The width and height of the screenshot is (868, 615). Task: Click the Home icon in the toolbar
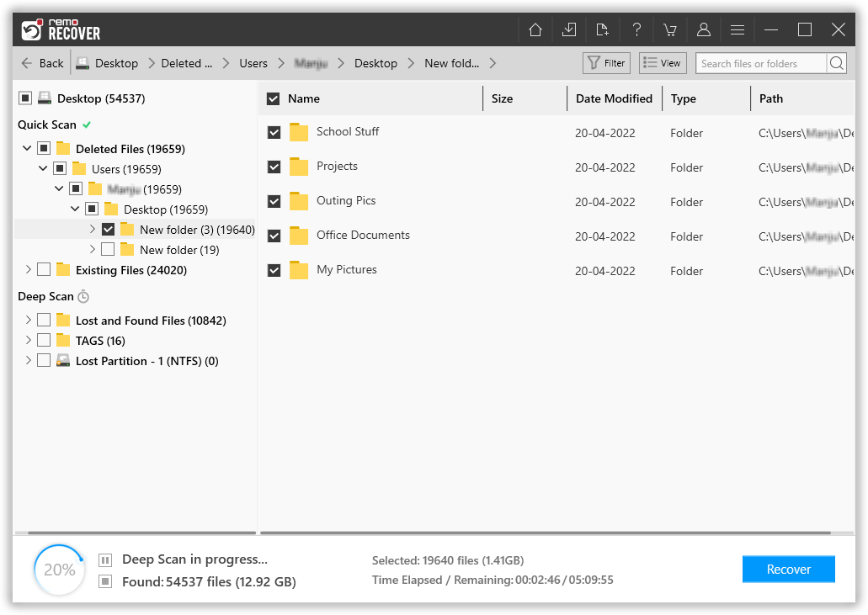click(535, 29)
